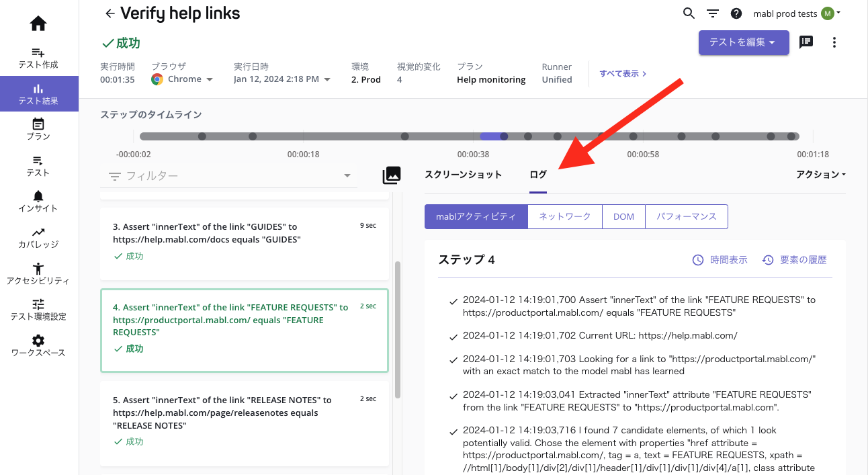Click the 成功 status under step 5
Screen dimensions: 868x475
(x=128, y=441)
